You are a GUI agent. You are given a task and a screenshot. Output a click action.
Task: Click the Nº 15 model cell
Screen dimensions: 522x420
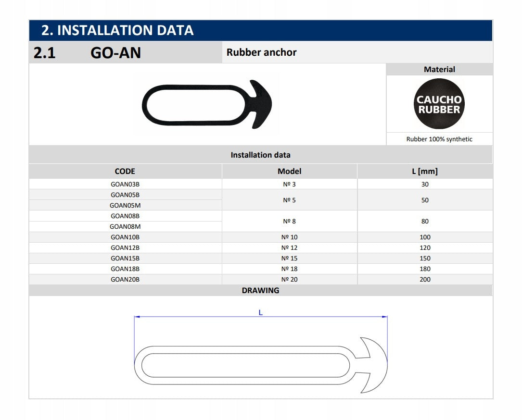290,259
